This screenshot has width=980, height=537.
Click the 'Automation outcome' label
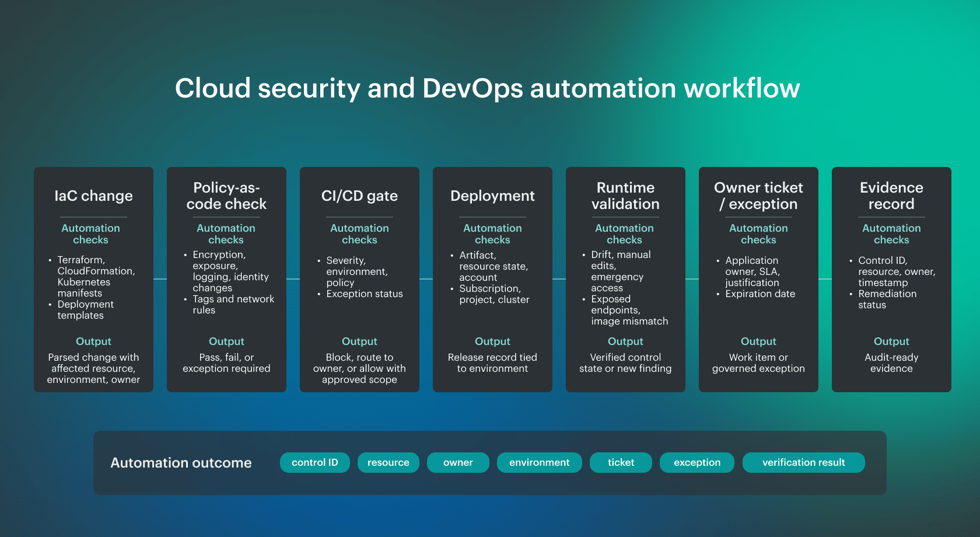(x=181, y=463)
